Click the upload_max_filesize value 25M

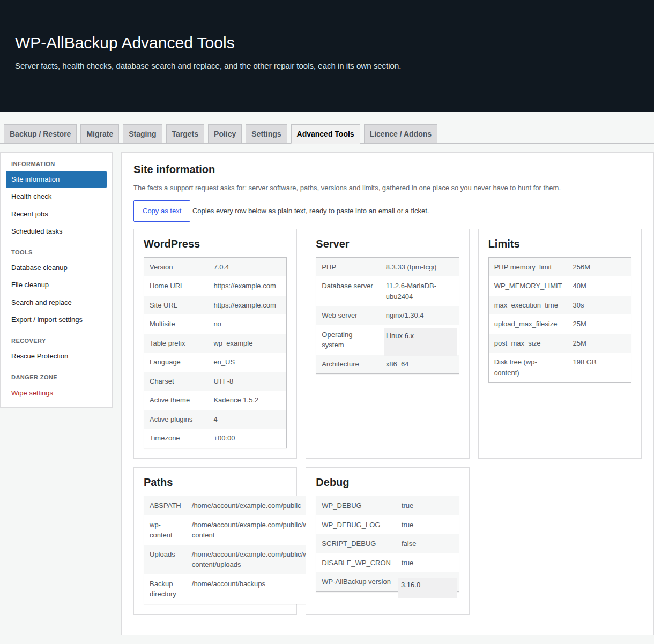579,324
